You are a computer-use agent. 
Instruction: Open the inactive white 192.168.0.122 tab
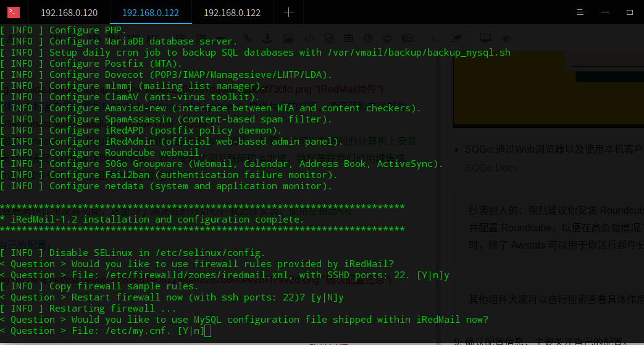pos(232,12)
